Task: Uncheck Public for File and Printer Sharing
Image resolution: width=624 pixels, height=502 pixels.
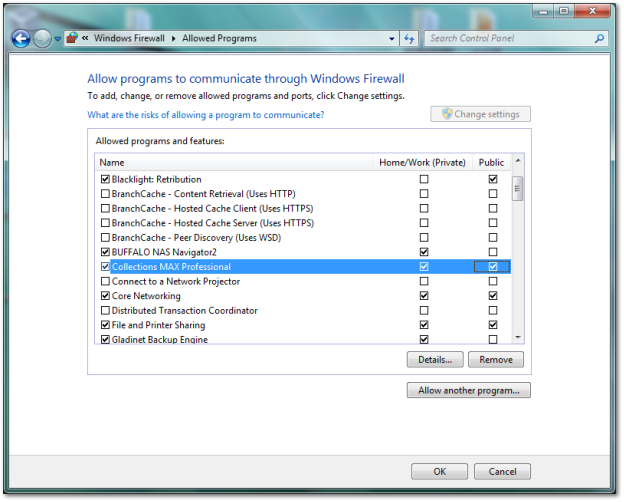Action: (x=493, y=325)
